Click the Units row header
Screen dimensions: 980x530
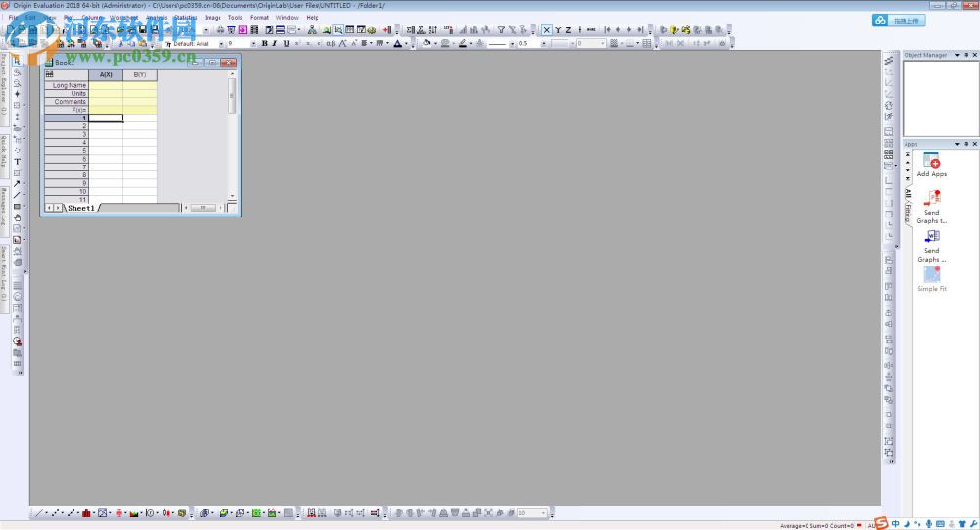click(67, 93)
